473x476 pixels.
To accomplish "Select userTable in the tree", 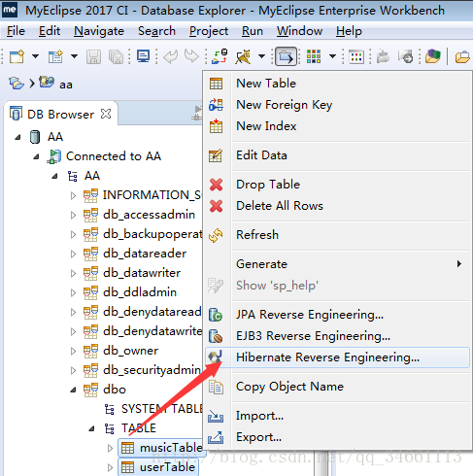I will click(167, 467).
